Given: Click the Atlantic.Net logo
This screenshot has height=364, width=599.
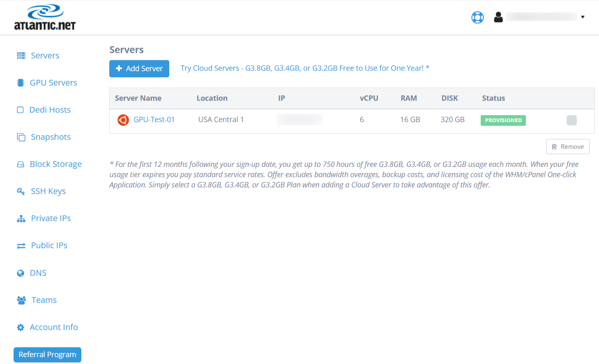Looking at the screenshot, I should (45, 17).
